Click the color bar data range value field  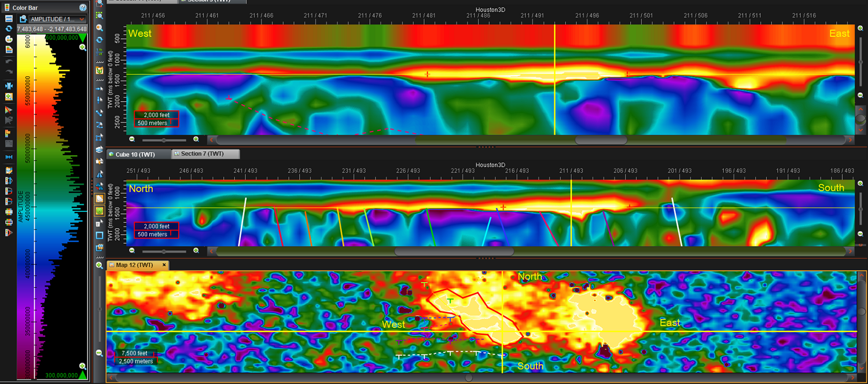tap(52, 29)
